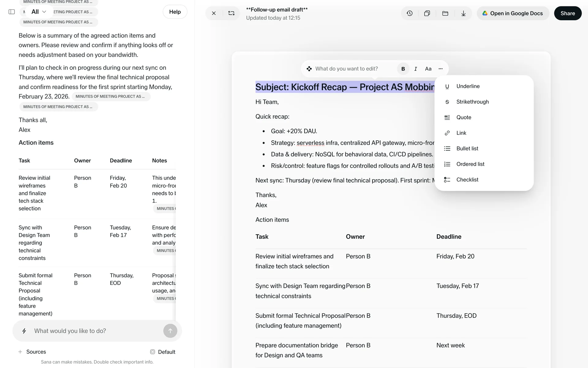The image size is (588, 368).
Task: Open the Aa text style menu
Action: [x=428, y=69]
